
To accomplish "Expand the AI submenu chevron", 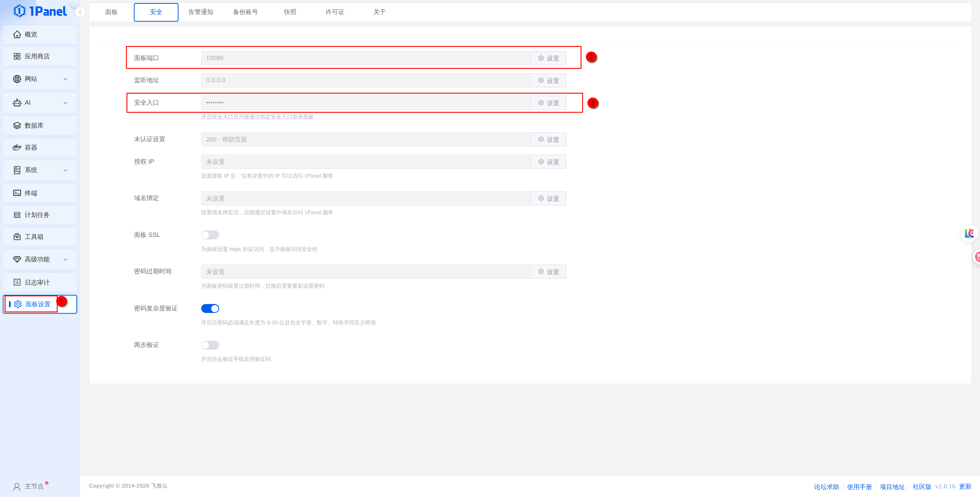I will click(65, 103).
